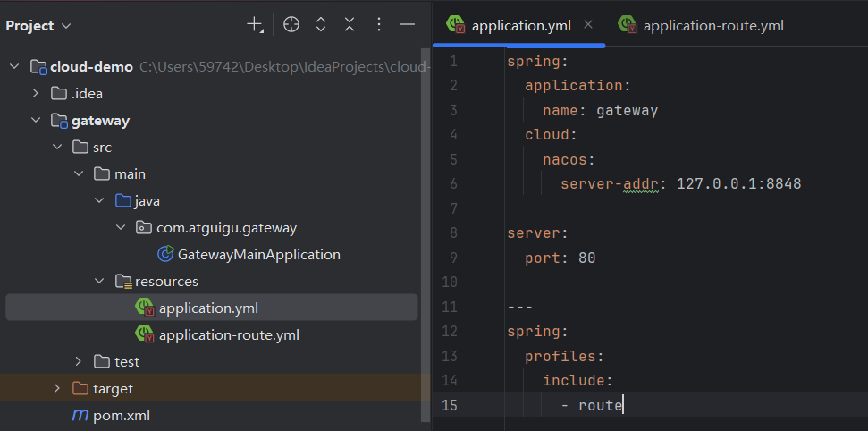
Task: Click the blue java source folder icon
Action: (122, 200)
